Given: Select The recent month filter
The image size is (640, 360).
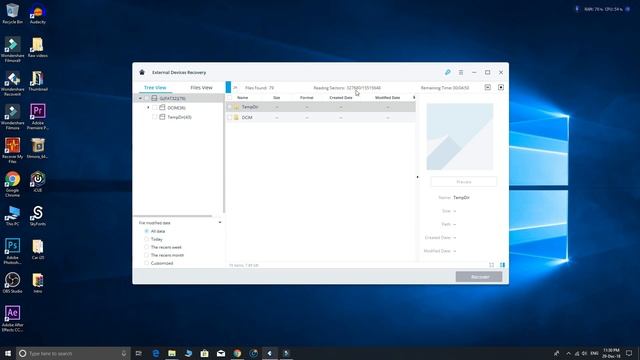Looking at the screenshot, I should coord(147,255).
